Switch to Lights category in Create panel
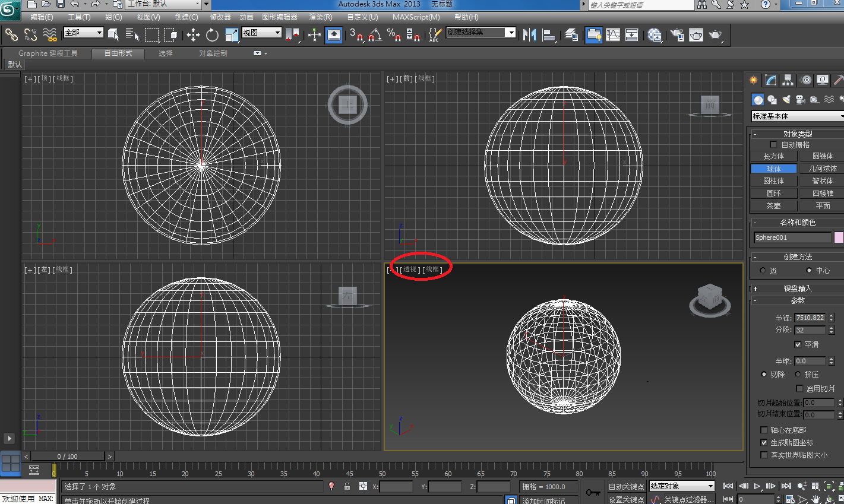The width and height of the screenshot is (844, 504). (x=786, y=100)
